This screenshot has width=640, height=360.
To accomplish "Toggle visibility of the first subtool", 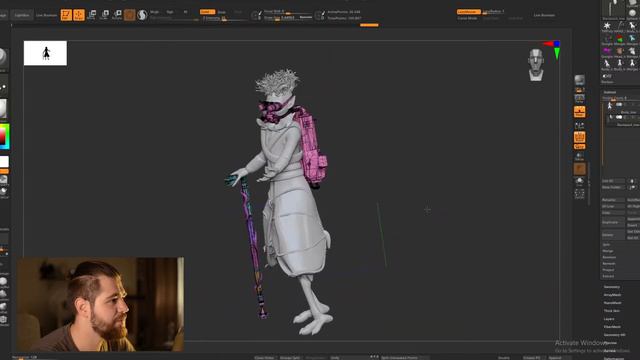I will (x=619, y=105).
